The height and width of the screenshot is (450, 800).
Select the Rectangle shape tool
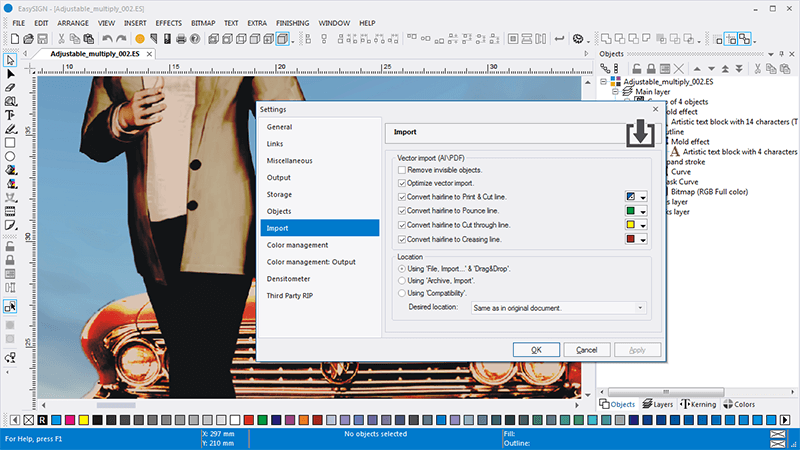[x=10, y=143]
